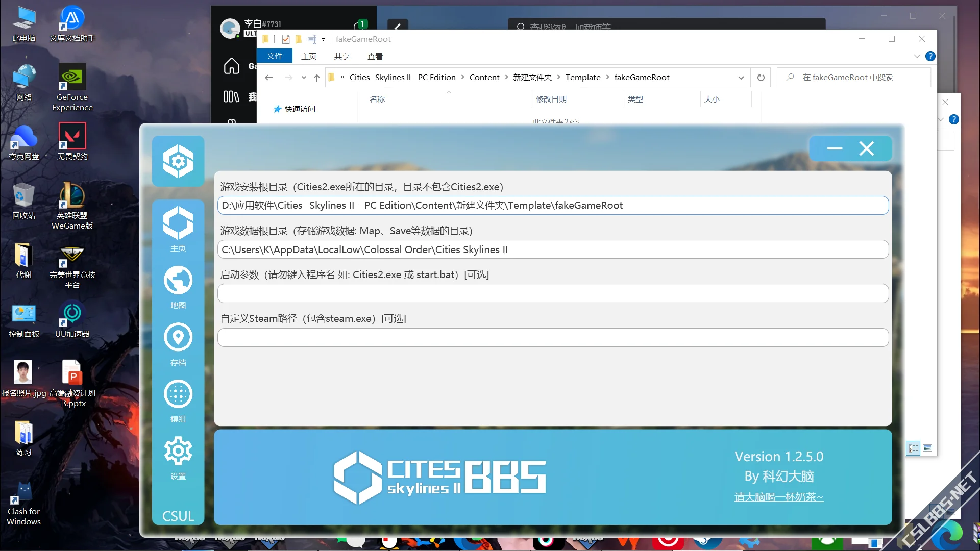Screen dimensions: 980x551
Task: Open the 主页 home page in CSUL sidebar
Action: tap(178, 229)
